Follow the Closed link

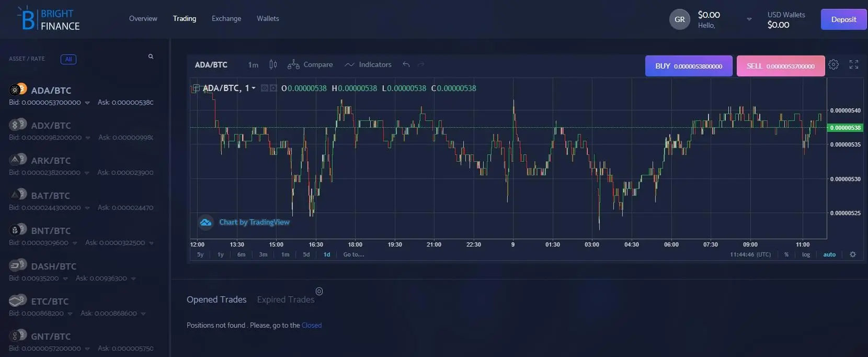point(312,325)
